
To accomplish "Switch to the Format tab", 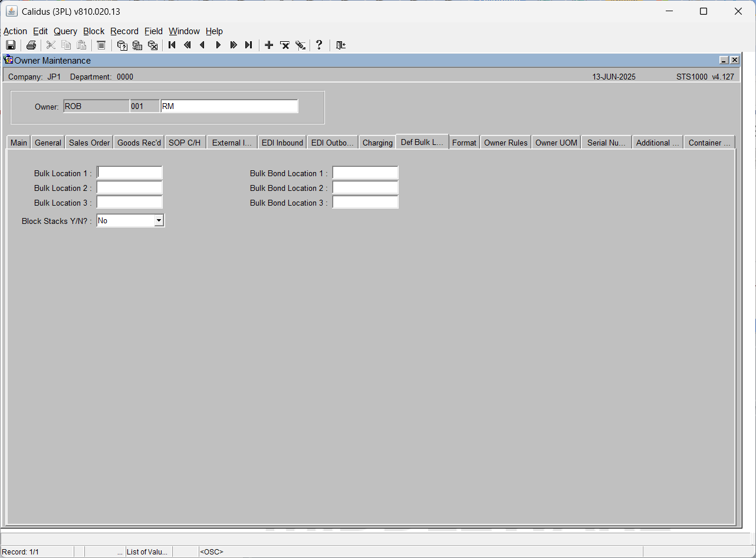I will click(x=464, y=143).
